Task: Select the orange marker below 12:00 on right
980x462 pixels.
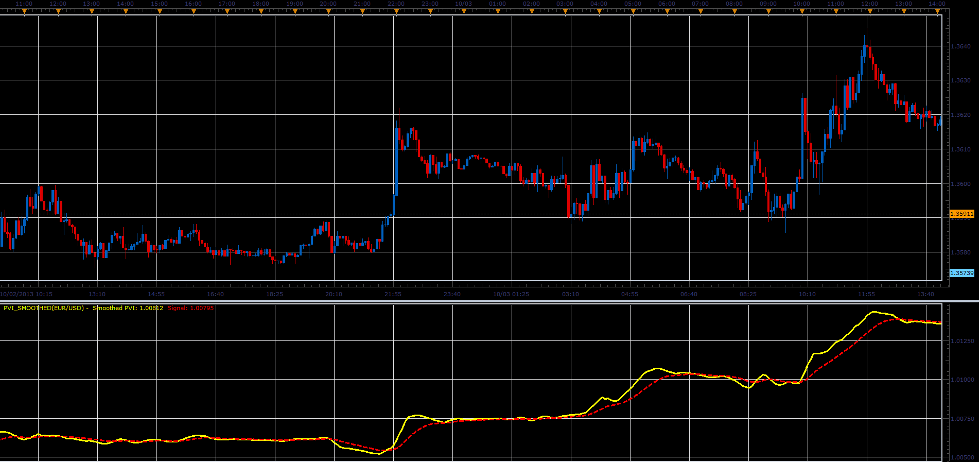Action: tap(870, 11)
